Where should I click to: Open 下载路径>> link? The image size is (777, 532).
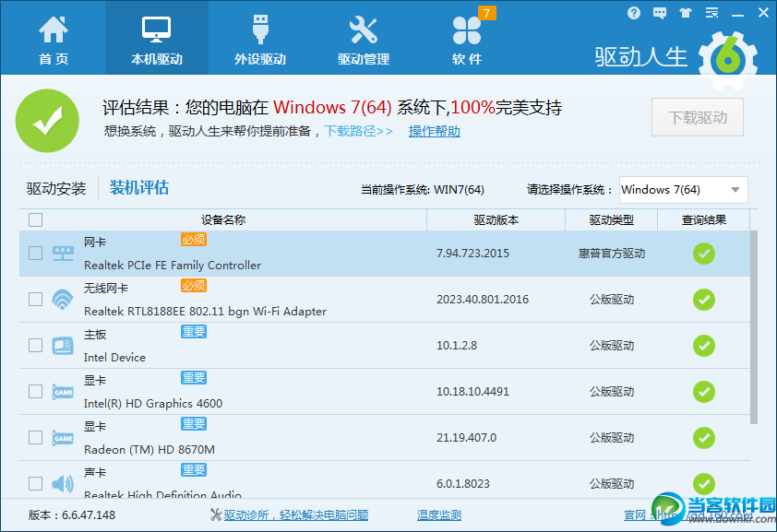point(358,131)
